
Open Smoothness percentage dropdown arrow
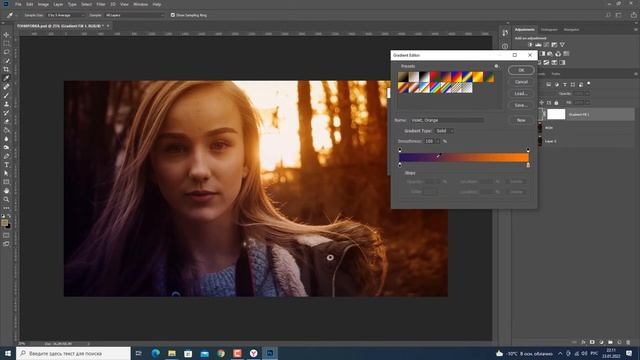coord(438,141)
